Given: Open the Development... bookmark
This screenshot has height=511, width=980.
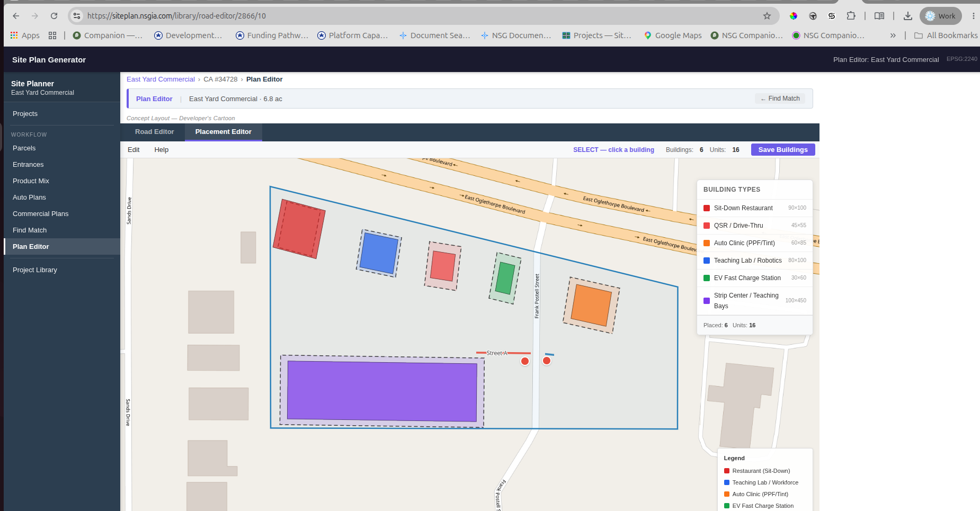Looking at the screenshot, I should pos(188,35).
